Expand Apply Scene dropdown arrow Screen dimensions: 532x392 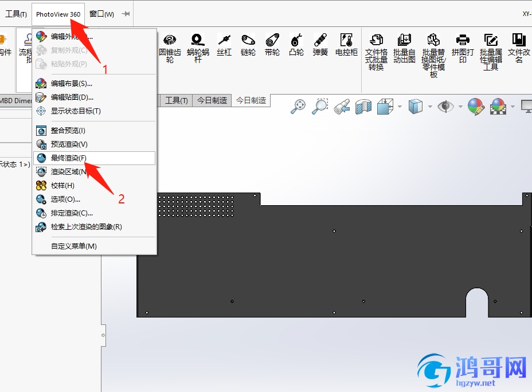[x=513, y=107]
